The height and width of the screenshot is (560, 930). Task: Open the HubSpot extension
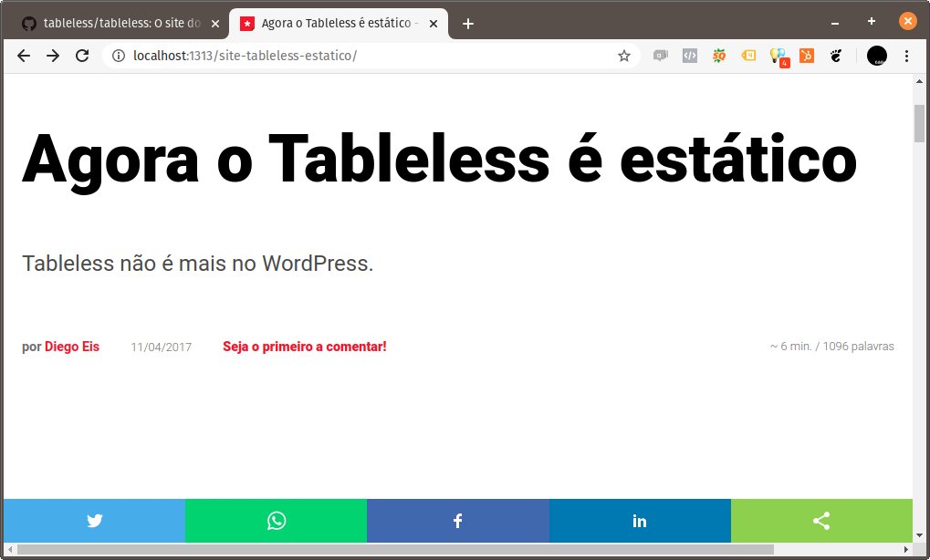[x=807, y=56]
